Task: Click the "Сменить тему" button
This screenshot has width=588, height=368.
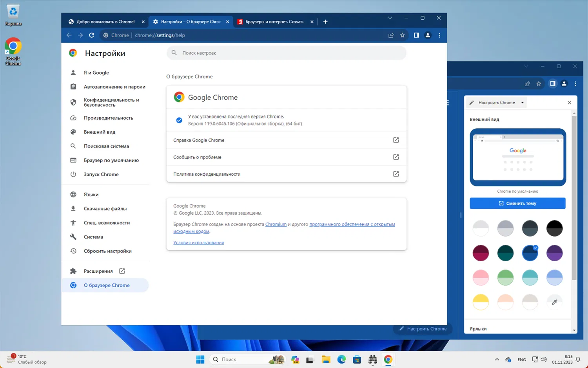Action: [x=517, y=203]
